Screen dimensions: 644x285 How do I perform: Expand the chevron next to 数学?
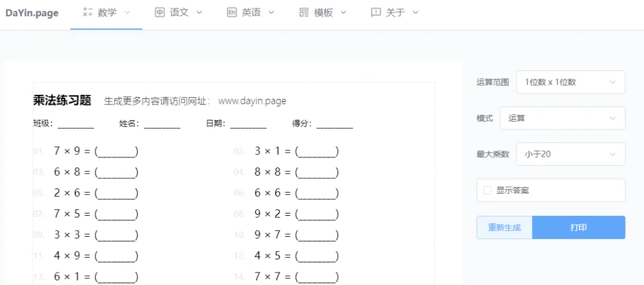point(127,13)
